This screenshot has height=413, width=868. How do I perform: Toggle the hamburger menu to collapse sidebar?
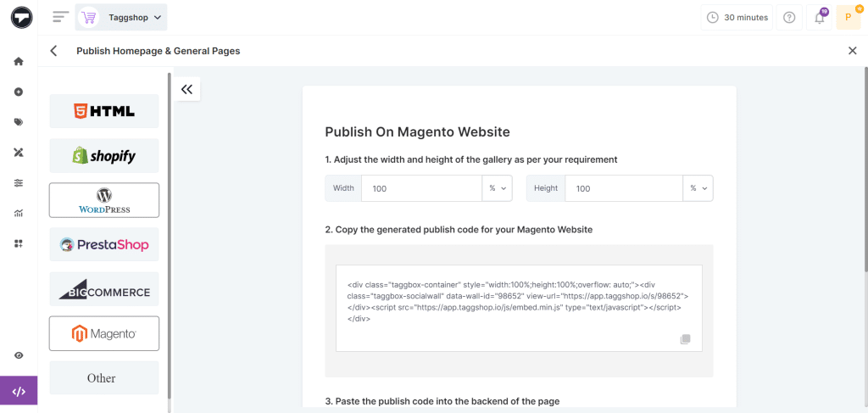pos(60,17)
